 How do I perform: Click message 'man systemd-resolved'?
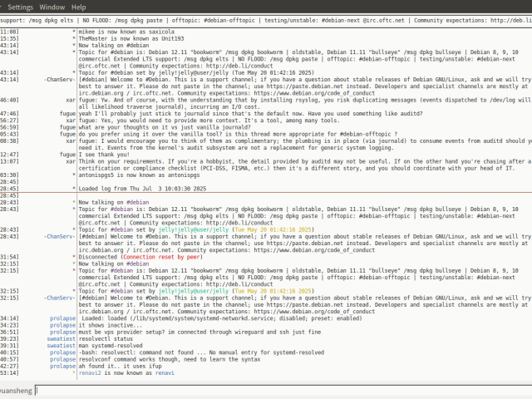111,346
